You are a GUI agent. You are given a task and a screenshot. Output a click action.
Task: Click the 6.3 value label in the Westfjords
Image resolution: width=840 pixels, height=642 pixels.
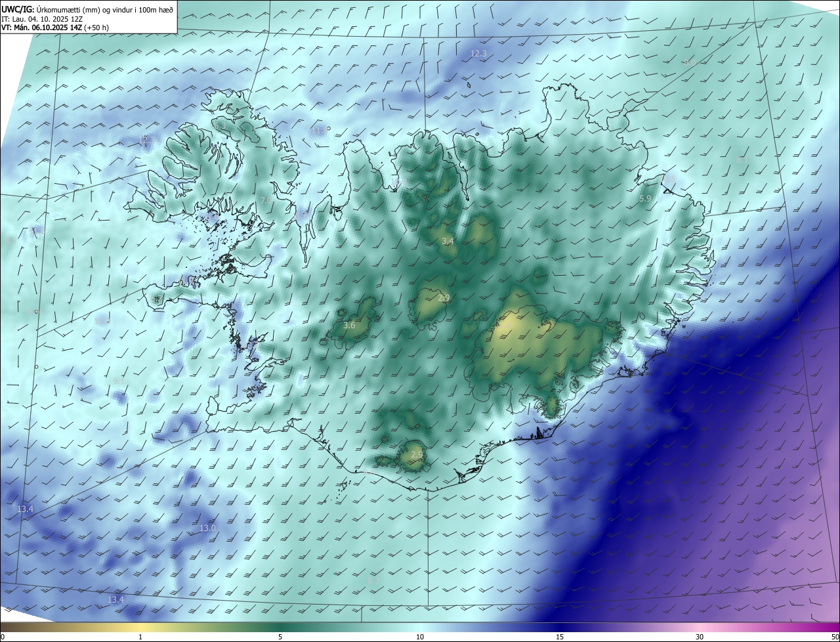click(x=220, y=125)
